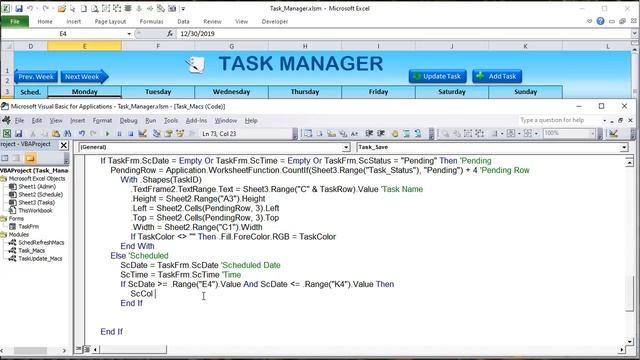
Task: Open the 100% zoom dropdown in VBA toolbar
Action: (592, 133)
